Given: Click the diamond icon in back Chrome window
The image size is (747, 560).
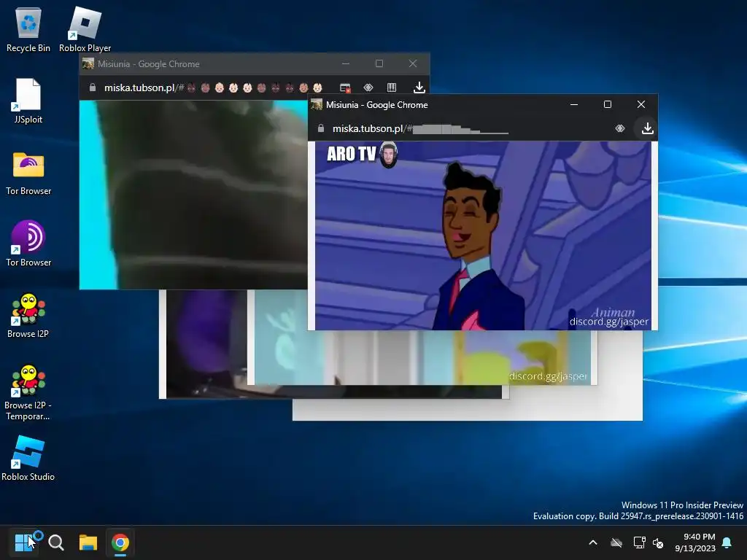Looking at the screenshot, I should click(x=368, y=87).
